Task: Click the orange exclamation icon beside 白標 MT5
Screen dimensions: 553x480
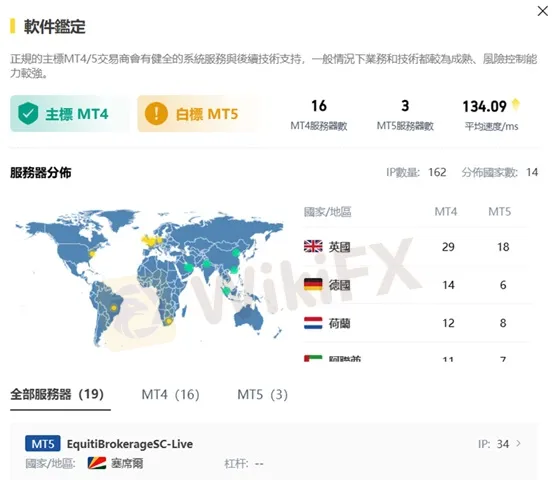Action: click(156, 114)
